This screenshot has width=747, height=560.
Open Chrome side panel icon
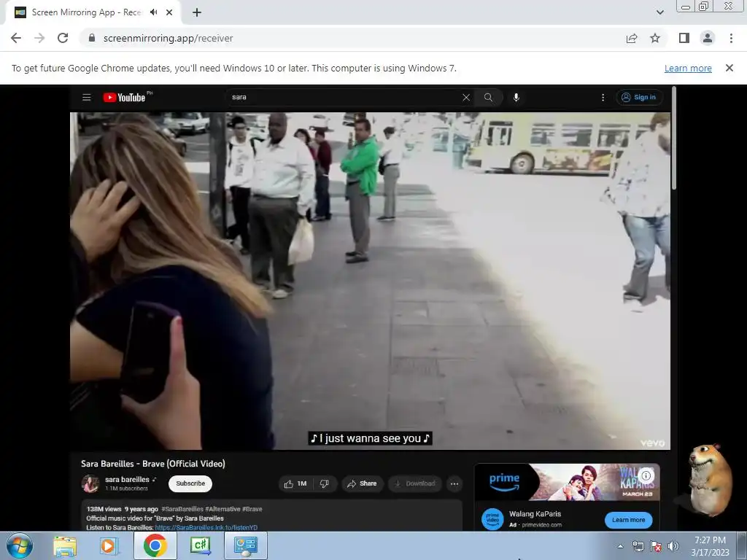pos(684,38)
